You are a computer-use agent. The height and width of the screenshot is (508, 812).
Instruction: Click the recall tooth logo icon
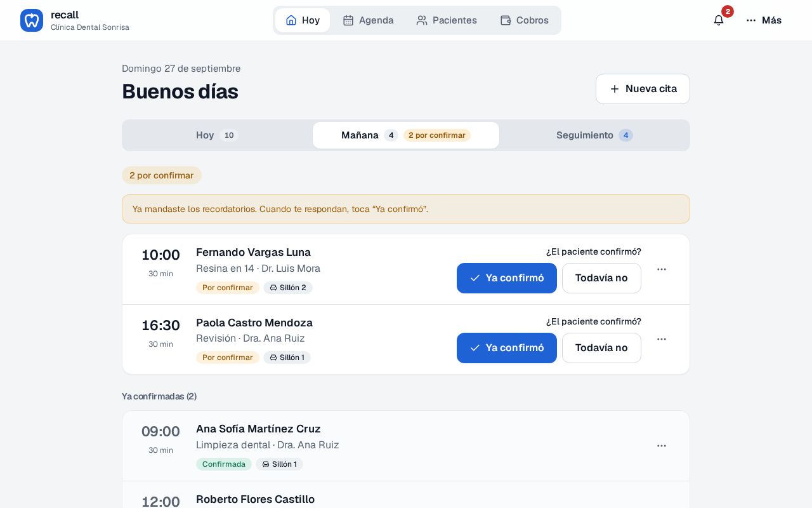pyautogui.click(x=32, y=20)
